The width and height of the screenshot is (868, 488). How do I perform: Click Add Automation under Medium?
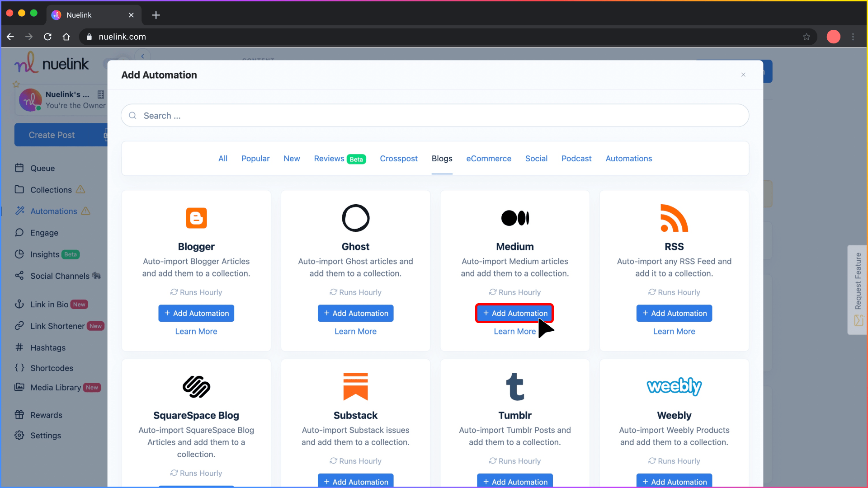pos(515,313)
